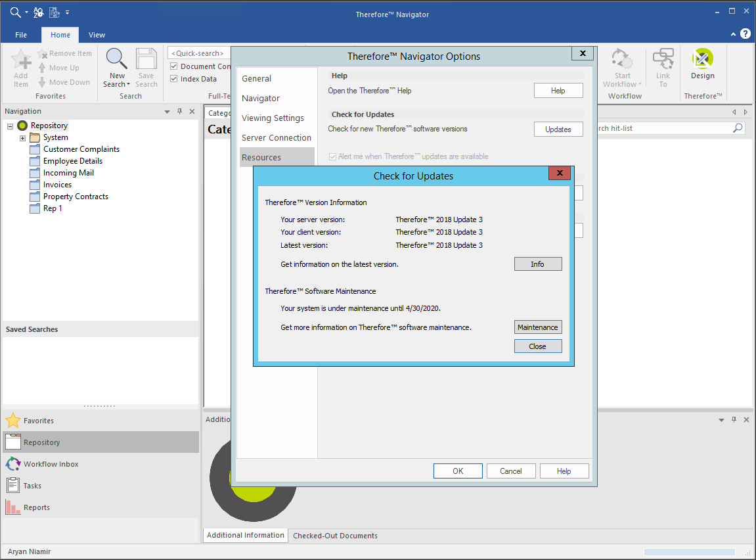
Task: Close the Additional Information pane
Action: [746, 419]
